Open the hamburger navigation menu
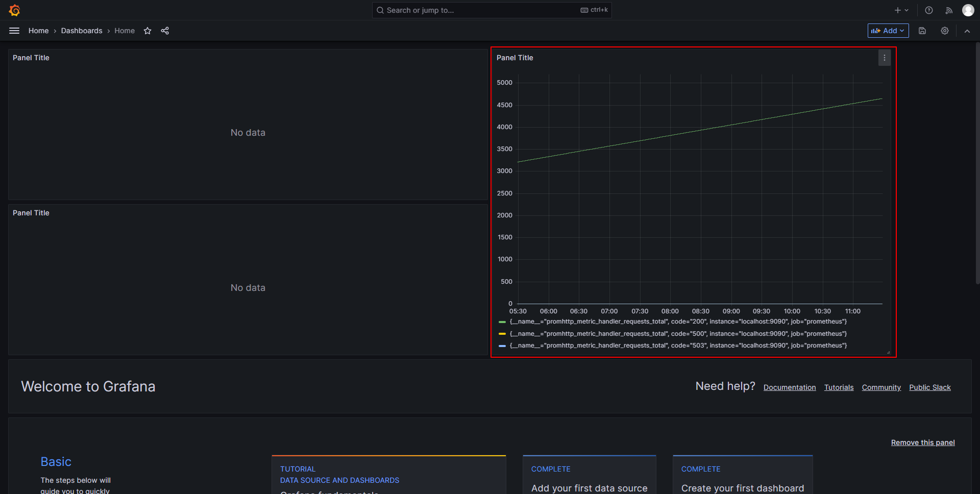This screenshot has height=494, width=980. pyautogui.click(x=14, y=31)
